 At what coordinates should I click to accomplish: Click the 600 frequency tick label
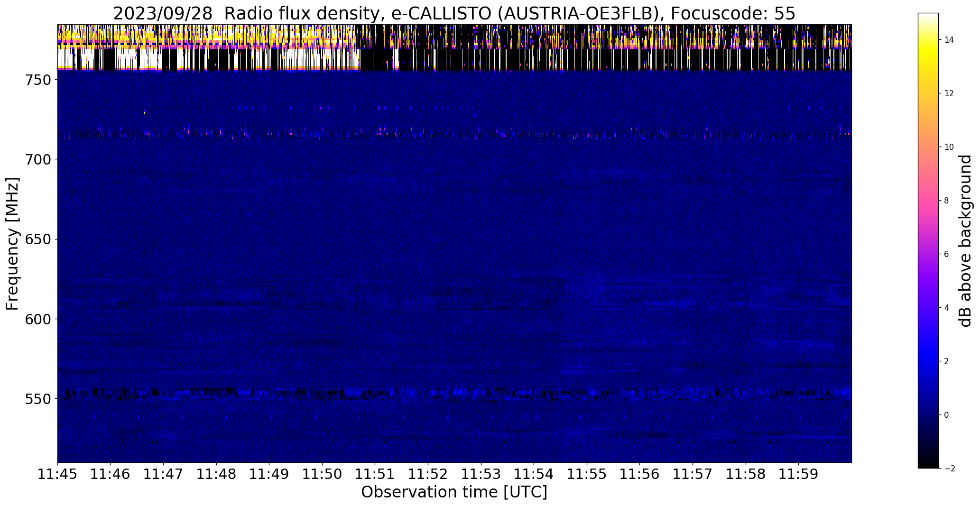pos(37,319)
